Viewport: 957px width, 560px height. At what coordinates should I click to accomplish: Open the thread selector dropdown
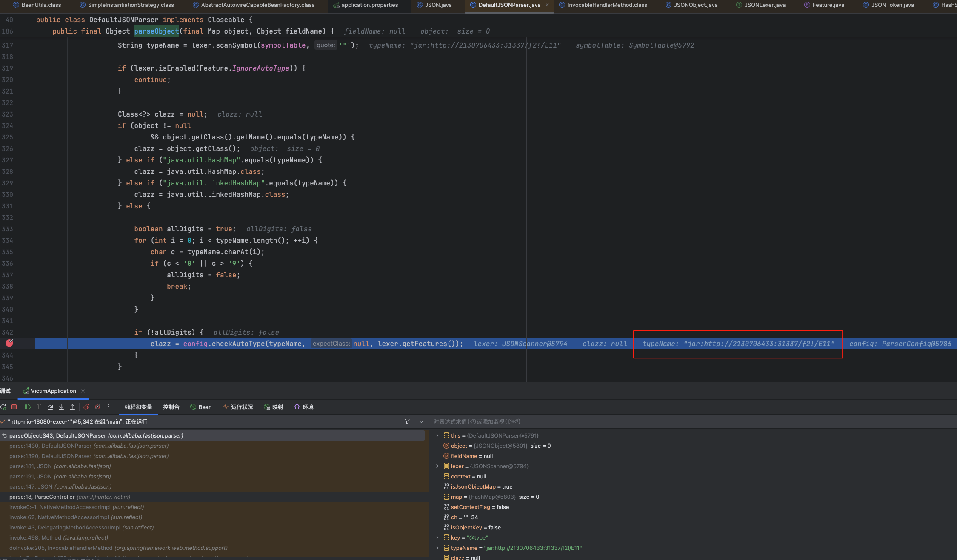[x=421, y=421]
